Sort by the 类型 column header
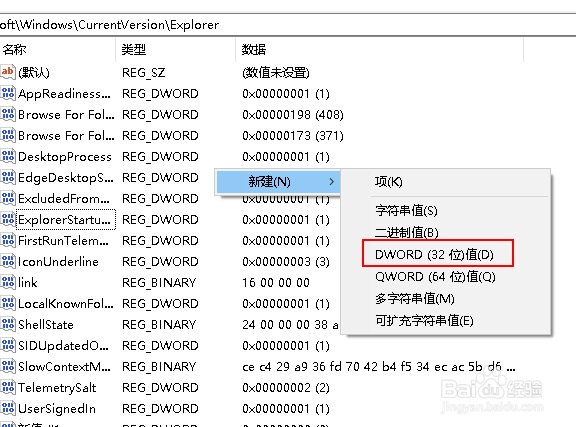This screenshot has width=576, height=427. pyautogui.click(x=176, y=49)
